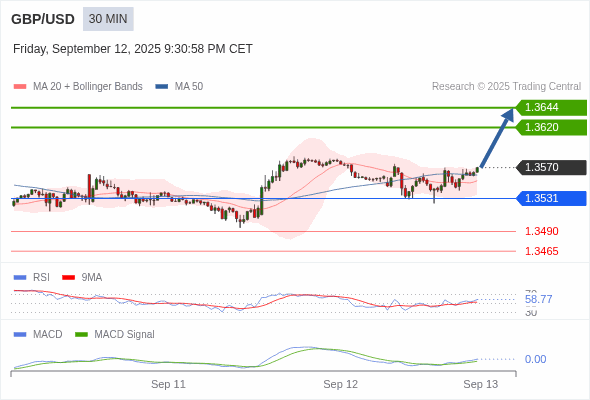Click the 58.77 RSI value readout

click(x=538, y=300)
